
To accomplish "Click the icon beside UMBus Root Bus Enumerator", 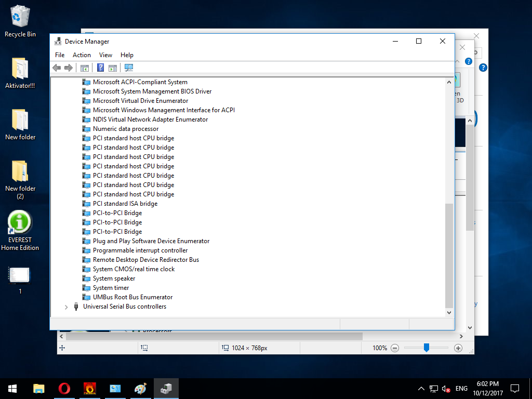I will (87, 297).
